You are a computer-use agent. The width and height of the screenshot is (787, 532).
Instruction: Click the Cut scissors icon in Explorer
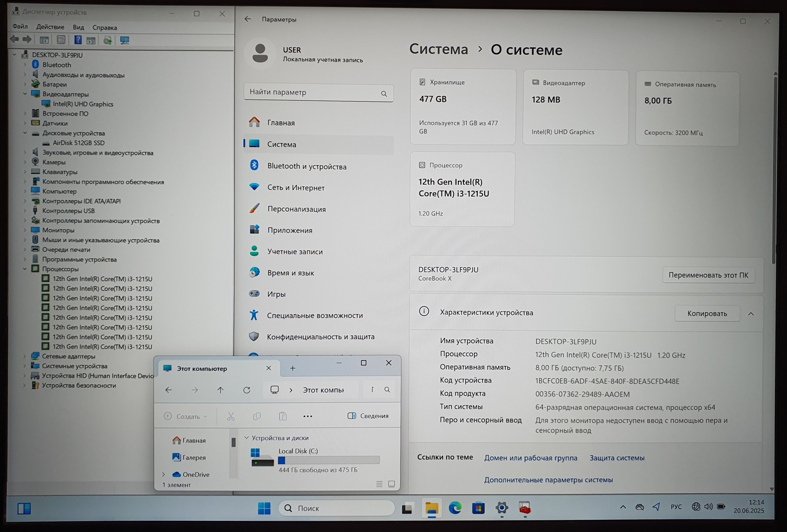[x=231, y=416]
